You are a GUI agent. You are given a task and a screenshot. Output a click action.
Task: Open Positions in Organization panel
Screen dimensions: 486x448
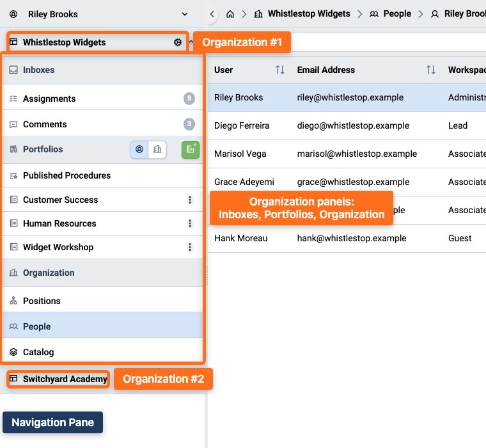point(102,301)
